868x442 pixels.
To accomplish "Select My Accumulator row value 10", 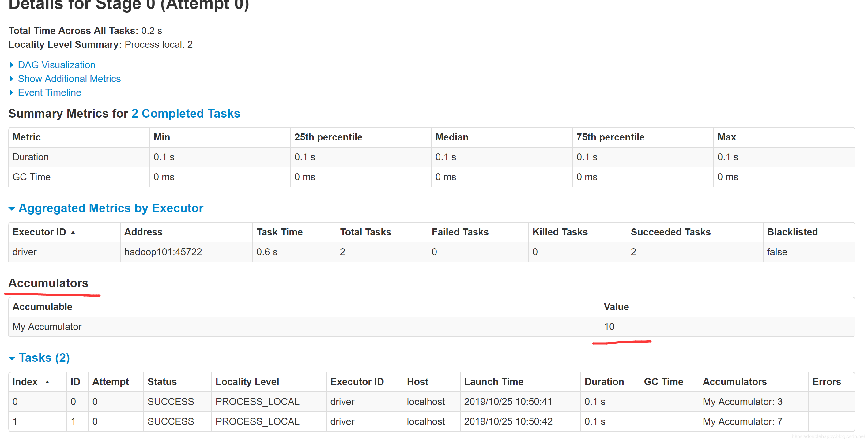I will pyautogui.click(x=609, y=327).
